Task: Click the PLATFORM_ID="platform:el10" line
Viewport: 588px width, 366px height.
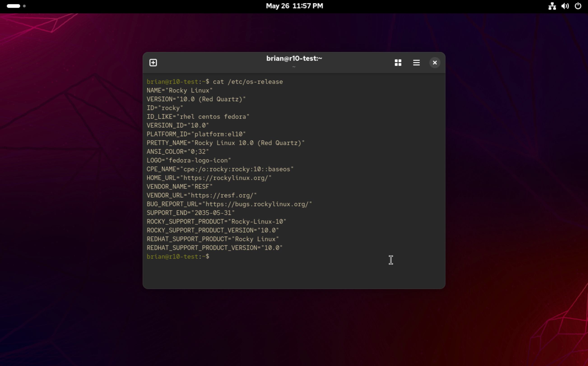Action: coord(196,134)
